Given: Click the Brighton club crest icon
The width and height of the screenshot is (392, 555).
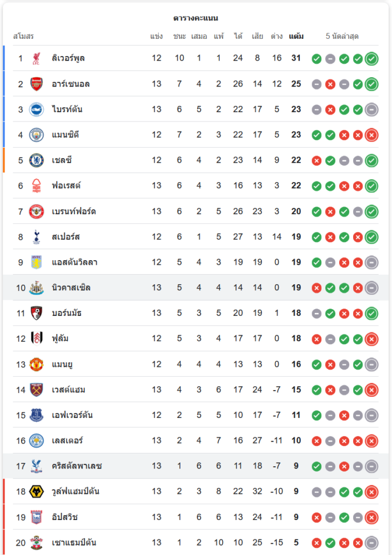Looking at the screenshot, I should click(37, 109).
